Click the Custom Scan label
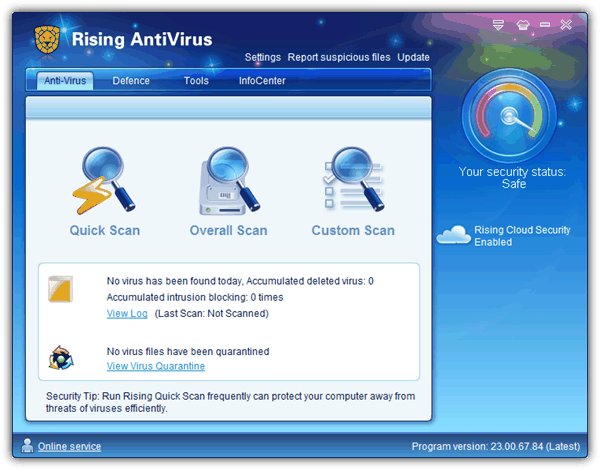Screen dimensions: 600x469 [353, 231]
